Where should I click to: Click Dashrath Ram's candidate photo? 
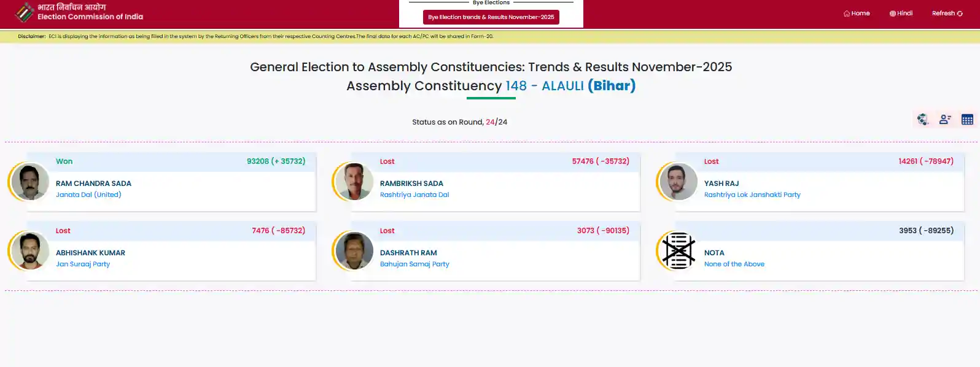click(x=354, y=251)
